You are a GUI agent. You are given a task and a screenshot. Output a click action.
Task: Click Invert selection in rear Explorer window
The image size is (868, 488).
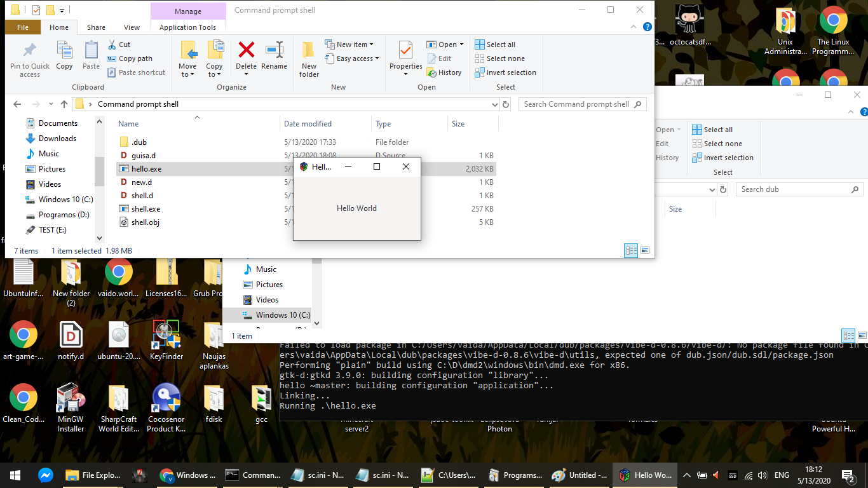pyautogui.click(x=722, y=158)
